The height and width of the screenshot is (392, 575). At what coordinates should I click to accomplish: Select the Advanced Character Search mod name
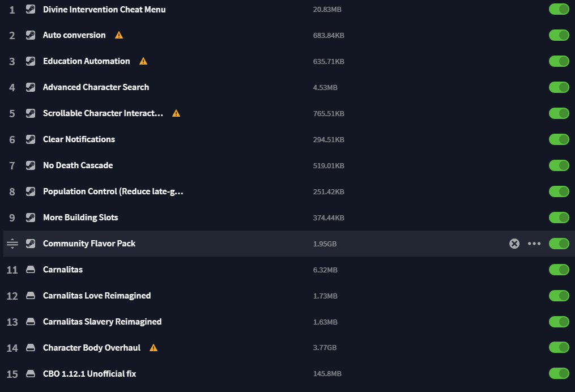[96, 87]
